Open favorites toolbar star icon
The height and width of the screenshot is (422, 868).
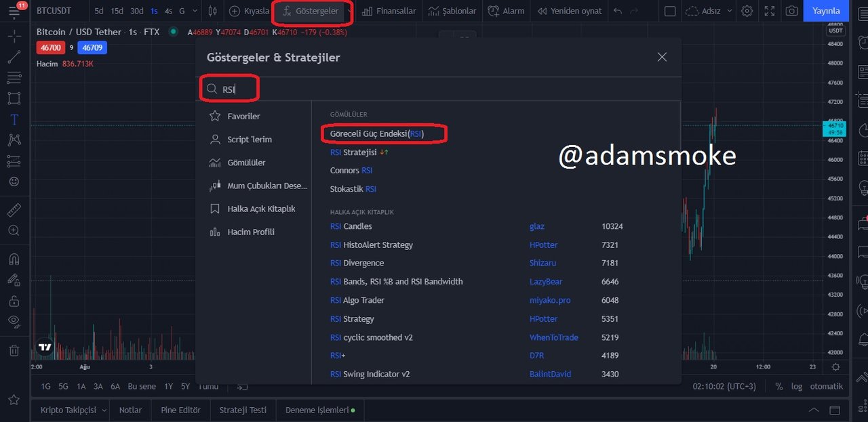coord(14,400)
